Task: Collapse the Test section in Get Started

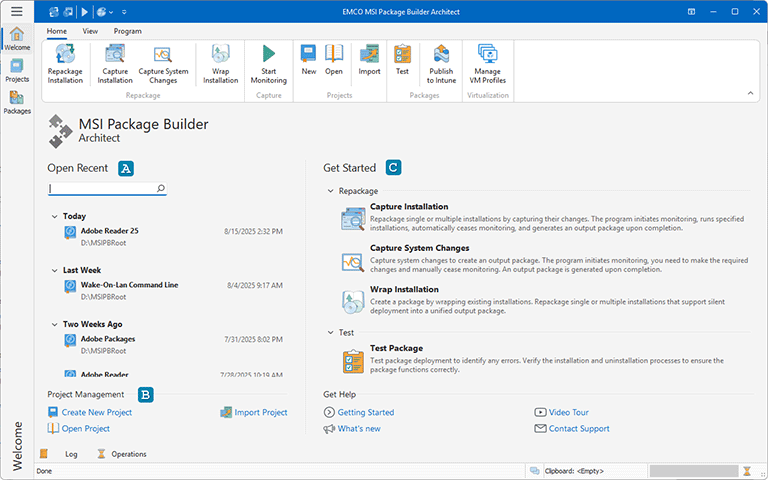Action: tap(330, 332)
